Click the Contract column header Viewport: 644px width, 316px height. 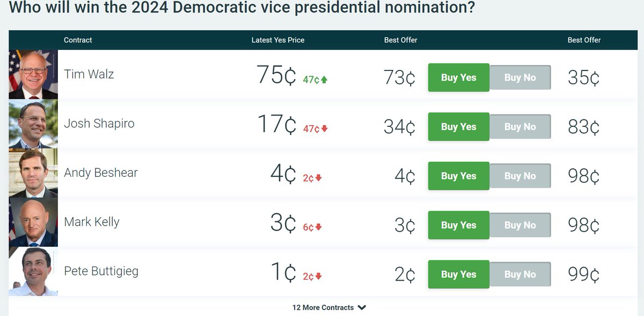pos(78,40)
